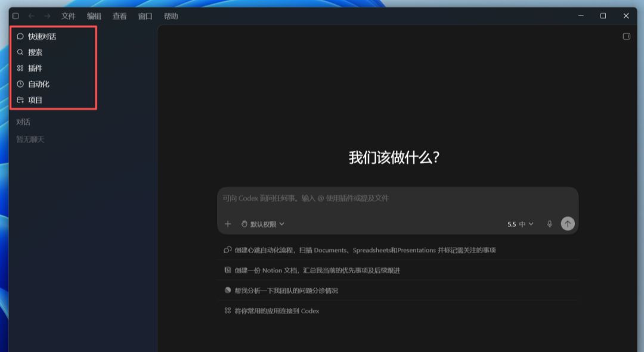Toggle the right panel icon at top right
The width and height of the screenshot is (644, 352).
point(626,36)
